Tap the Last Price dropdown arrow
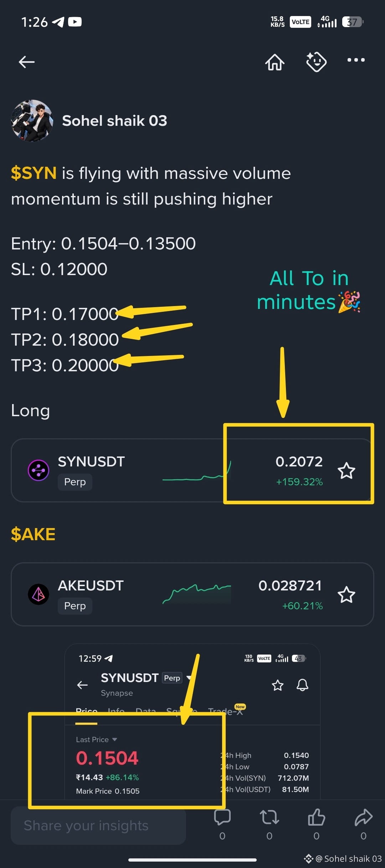 pyautogui.click(x=114, y=739)
